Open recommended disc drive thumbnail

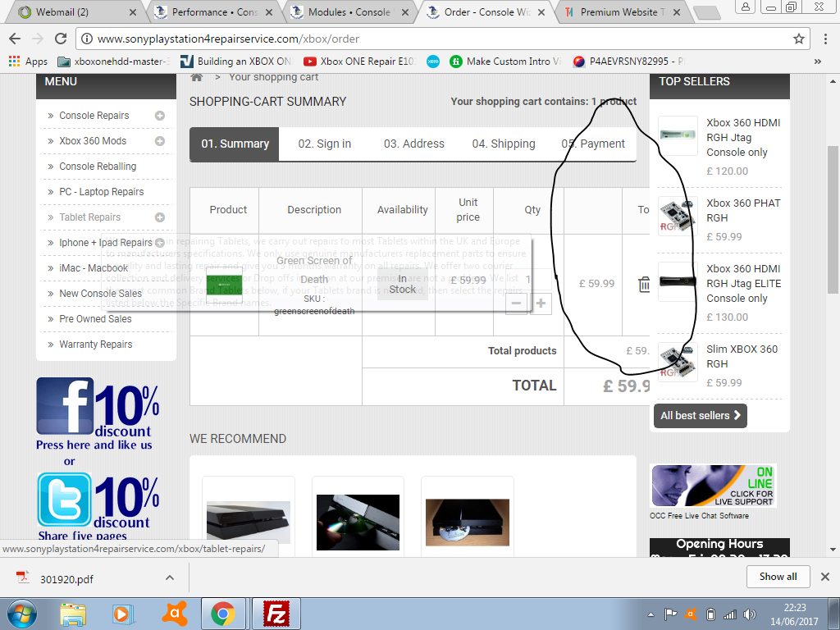[x=358, y=523]
